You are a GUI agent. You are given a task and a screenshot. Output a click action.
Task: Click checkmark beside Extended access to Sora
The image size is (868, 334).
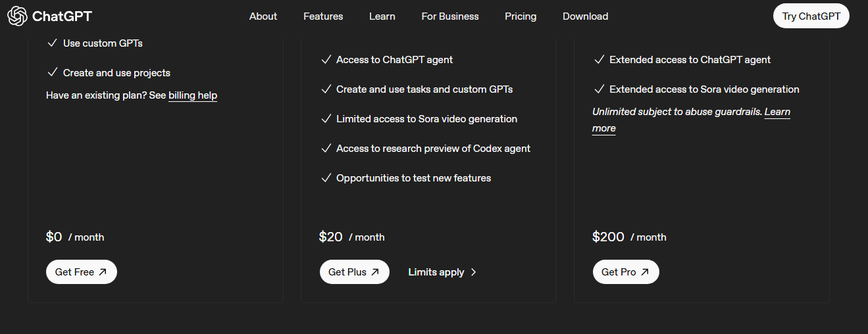599,89
